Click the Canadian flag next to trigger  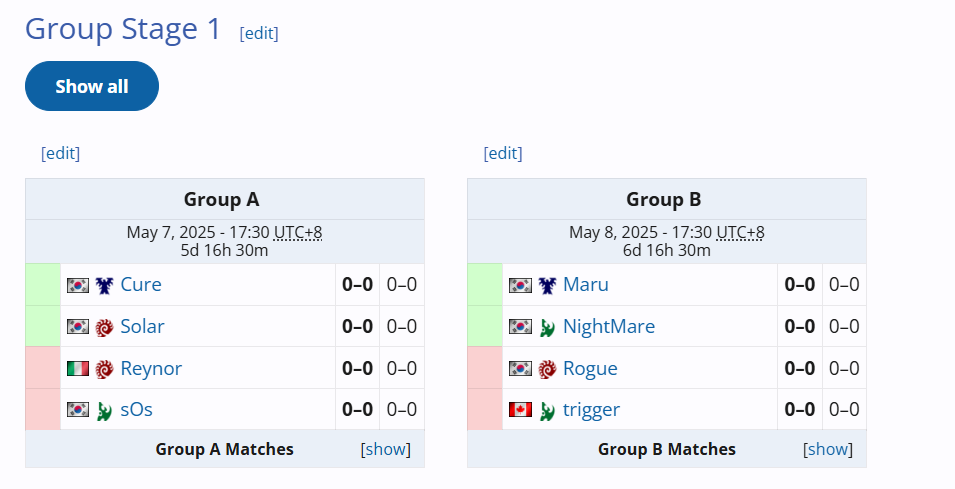520,410
